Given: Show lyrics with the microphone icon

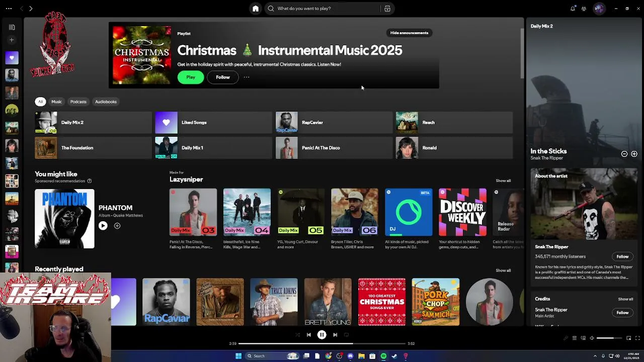Looking at the screenshot, I should [566, 338].
